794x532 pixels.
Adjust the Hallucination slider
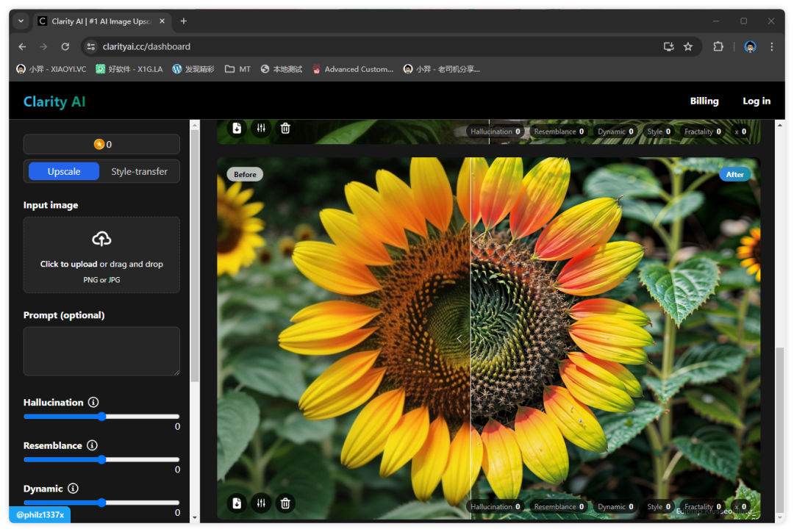102,417
